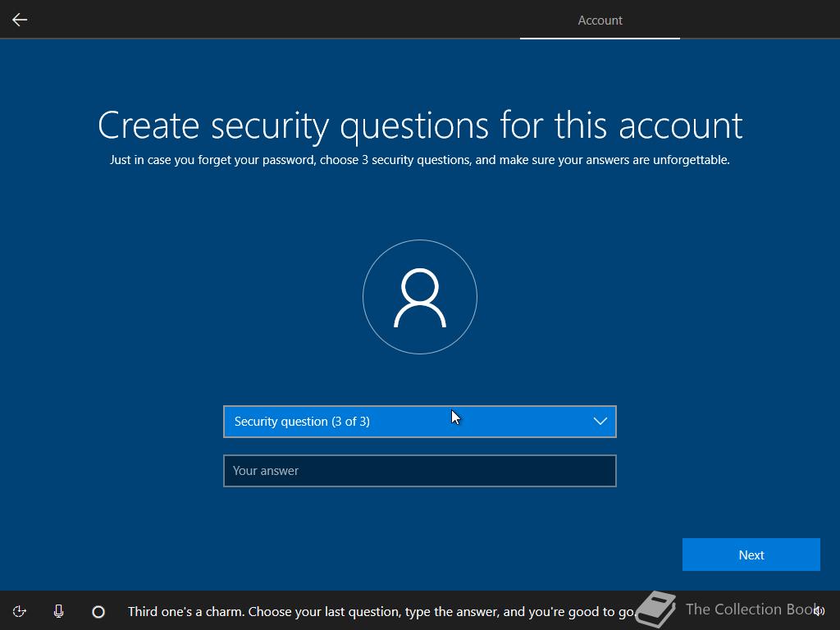Click the "Just in case you forget" subtitle
This screenshot has height=630, width=840.
(420, 160)
